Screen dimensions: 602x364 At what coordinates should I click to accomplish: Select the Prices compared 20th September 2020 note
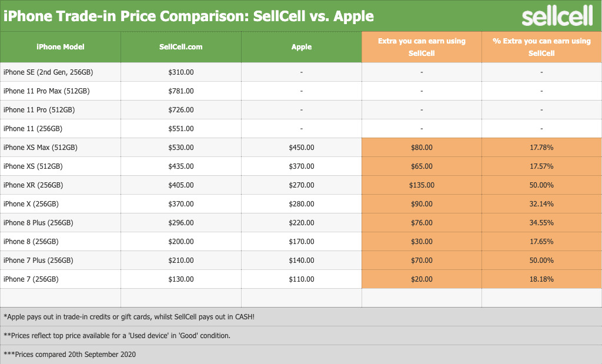pyautogui.click(x=69, y=355)
